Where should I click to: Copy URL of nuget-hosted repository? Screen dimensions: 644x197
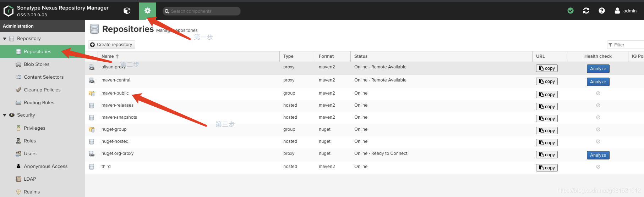(x=547, y=143)
